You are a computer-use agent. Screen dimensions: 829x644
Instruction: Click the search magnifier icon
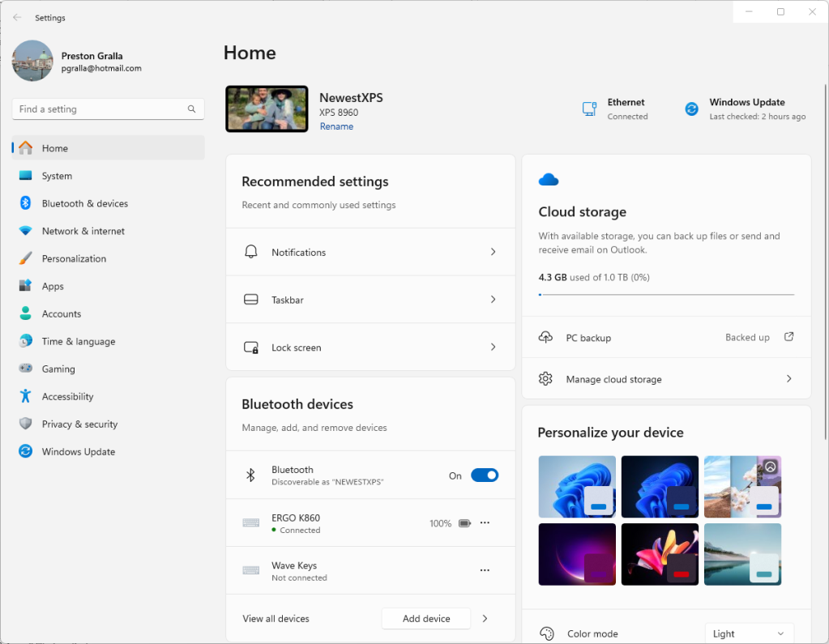point(191,109)
